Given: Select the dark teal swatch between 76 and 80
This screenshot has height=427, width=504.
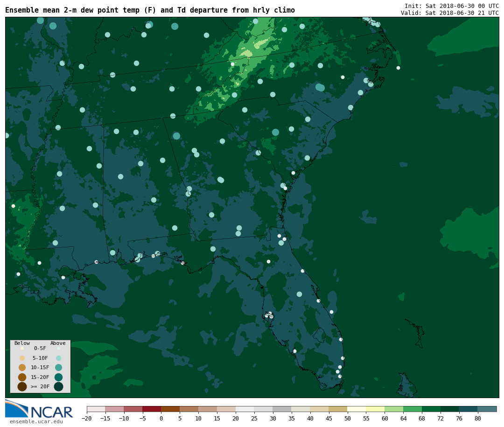Looking at the screenshot, I should 469,409.
